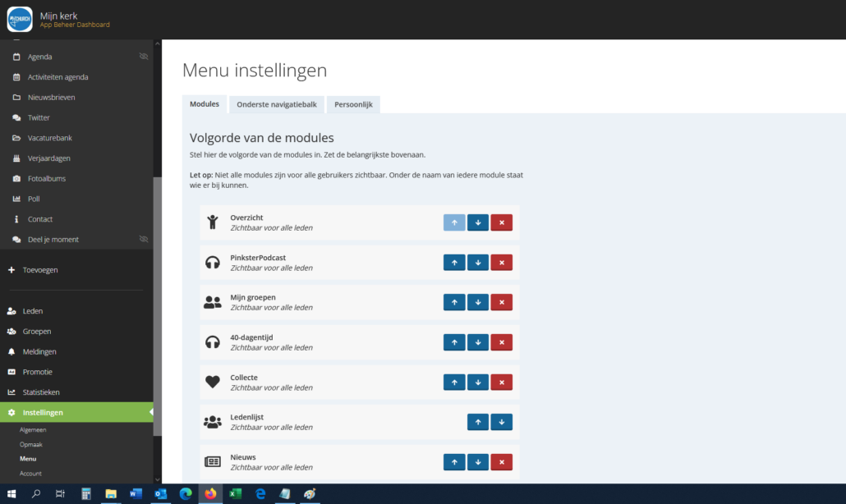
Task: Toggle visibility of Agenda in sidebar
Action: click(144, 57)
